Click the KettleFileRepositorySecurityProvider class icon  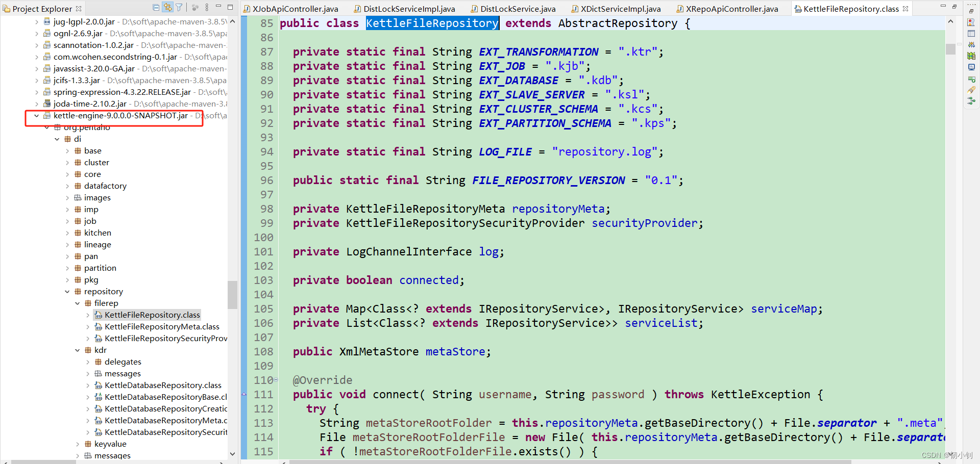coord(99,339)
